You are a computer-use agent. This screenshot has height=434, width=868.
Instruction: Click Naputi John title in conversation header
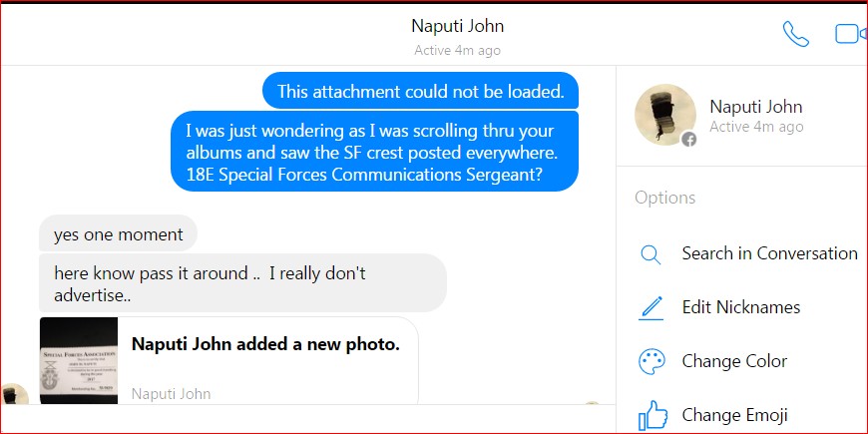click(x=458, y=26)
